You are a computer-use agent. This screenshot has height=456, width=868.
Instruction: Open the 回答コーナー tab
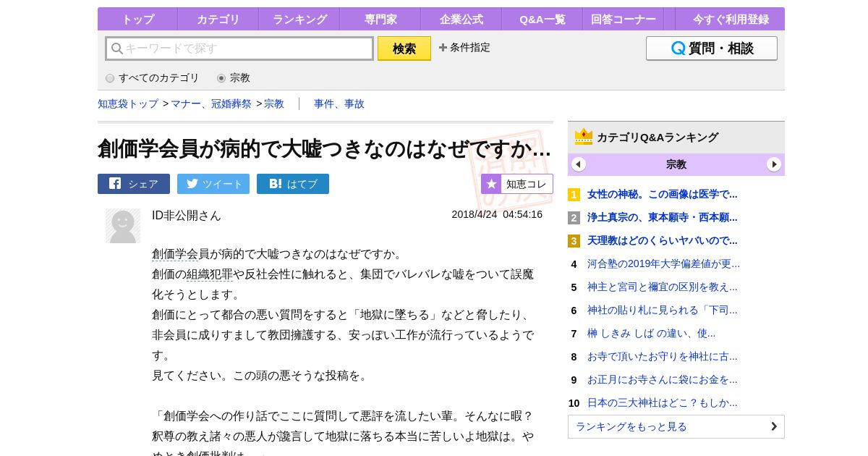tap(624, 19)
